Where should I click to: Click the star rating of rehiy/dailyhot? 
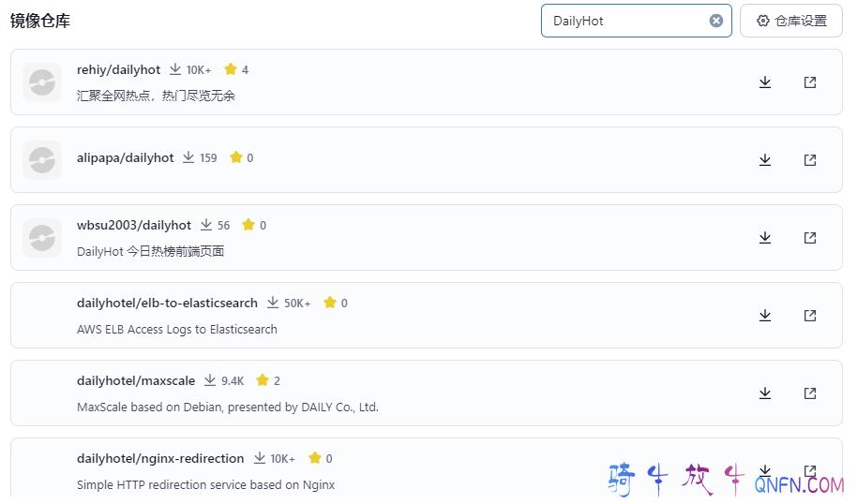coord(236,69)
